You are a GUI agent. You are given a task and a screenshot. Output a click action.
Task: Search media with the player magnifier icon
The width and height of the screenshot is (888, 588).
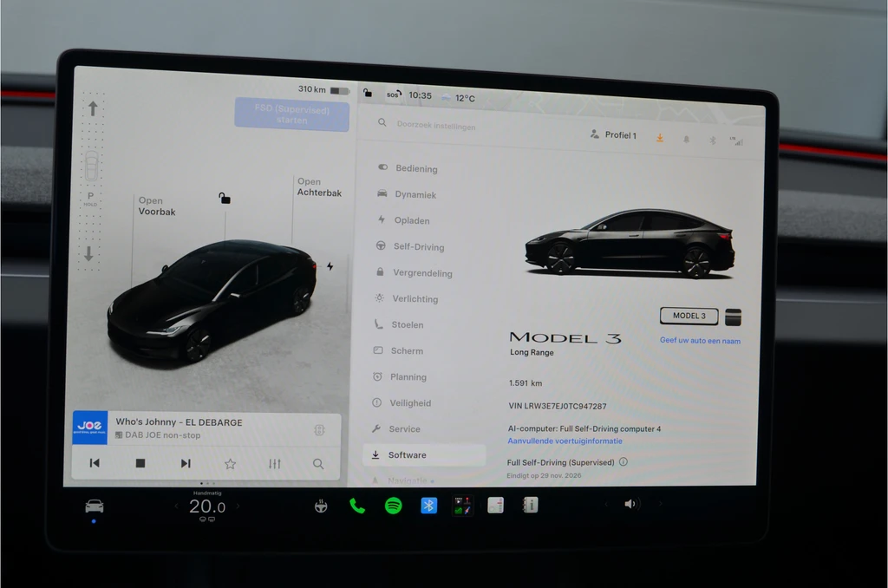[318, 464]
